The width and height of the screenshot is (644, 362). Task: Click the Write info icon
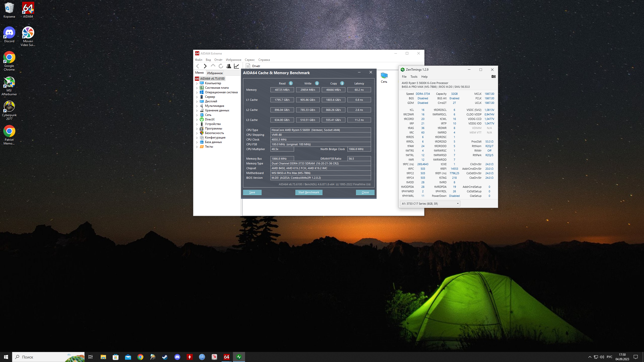click(x=317, y=83)
